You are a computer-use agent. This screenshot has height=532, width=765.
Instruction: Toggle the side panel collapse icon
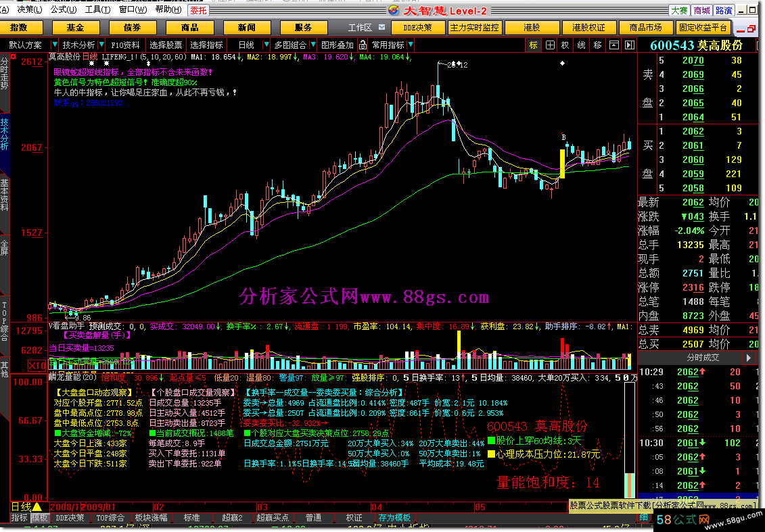coord(630,45)
